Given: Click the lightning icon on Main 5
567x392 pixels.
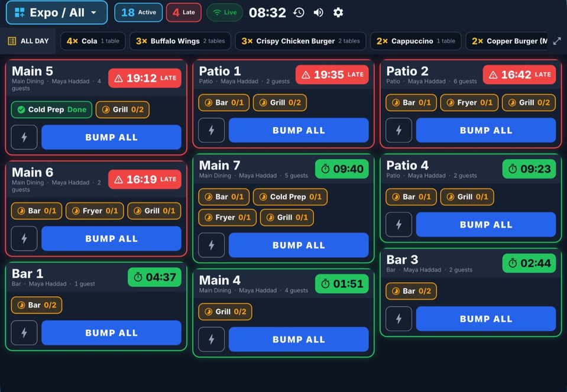Looking at the screenshot, I should tap(24, 137).
